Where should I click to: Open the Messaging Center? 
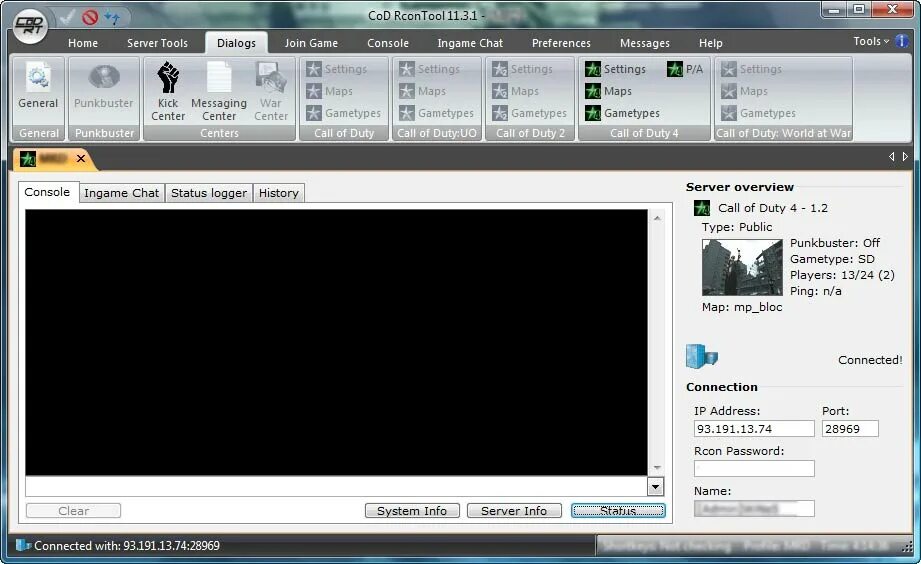pos(219,91)
